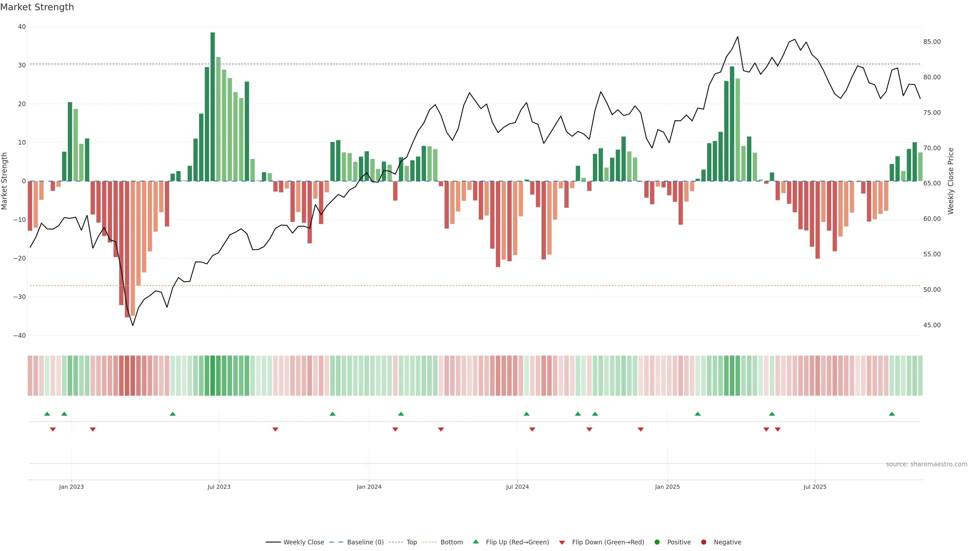Image resolution: width=980 pixels, height=551 pixels.
Task: Click the Jul 2025 x-axis label
Action: click(x=815, y=487)
